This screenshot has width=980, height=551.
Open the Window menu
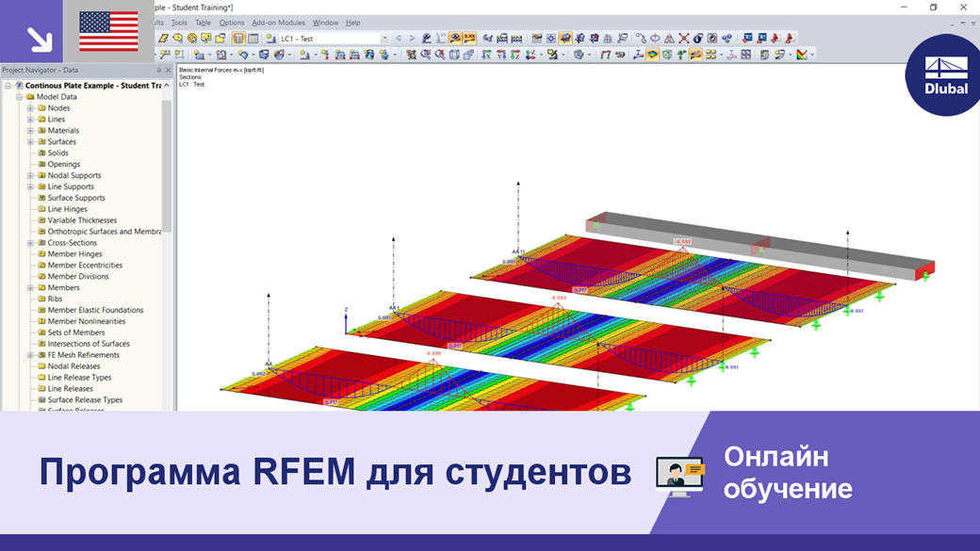click(x=325, y=23)
